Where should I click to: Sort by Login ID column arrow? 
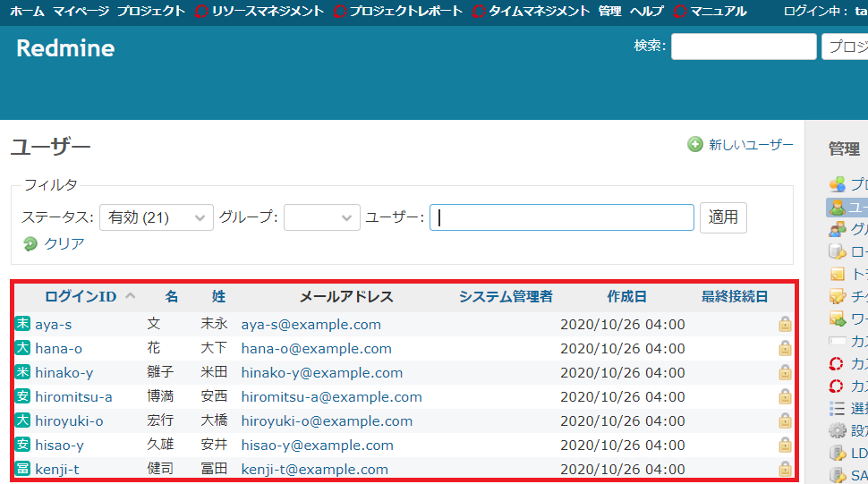click(130, 296)
